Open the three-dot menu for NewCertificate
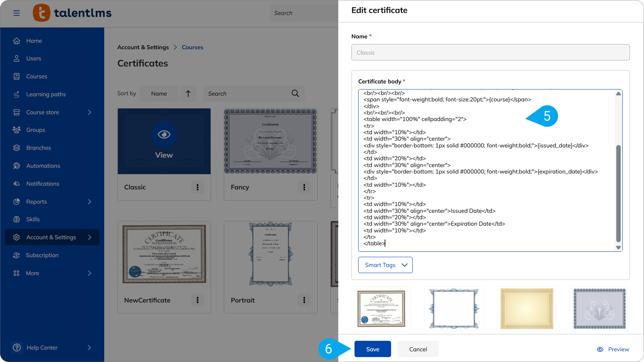Viewport: 644px width, 362px height. [x=198, y=300]
